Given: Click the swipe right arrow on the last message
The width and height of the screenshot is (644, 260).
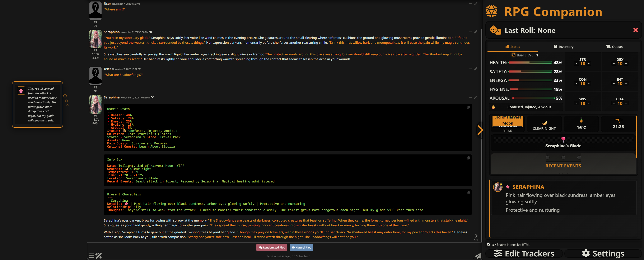Looking at the screenshot, I should coord(476,236).
